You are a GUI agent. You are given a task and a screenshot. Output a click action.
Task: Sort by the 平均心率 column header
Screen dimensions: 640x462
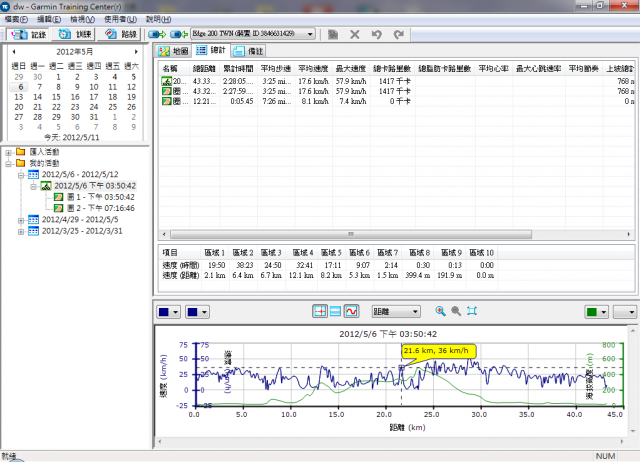(493, 69)
